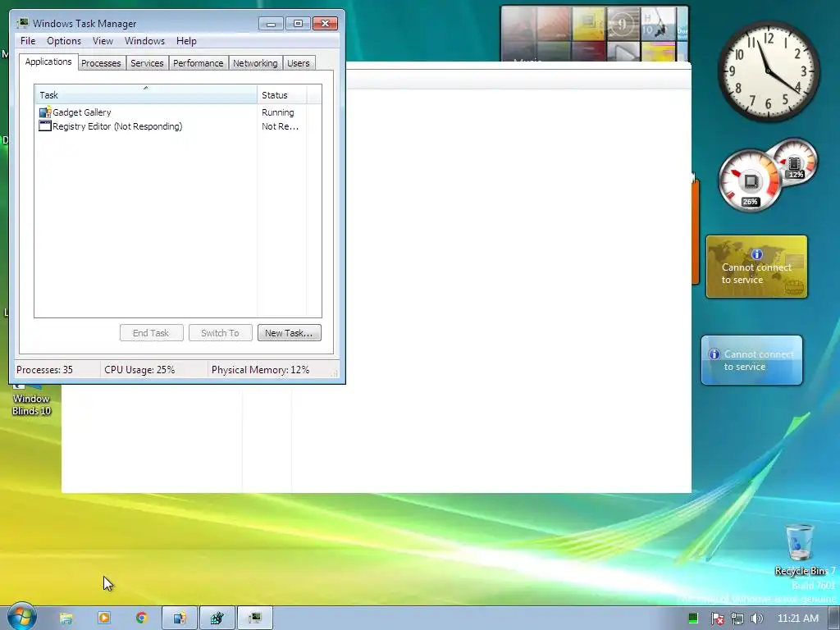
Task: Open Google Chrome from the taskbar
Action: [141, 619]
